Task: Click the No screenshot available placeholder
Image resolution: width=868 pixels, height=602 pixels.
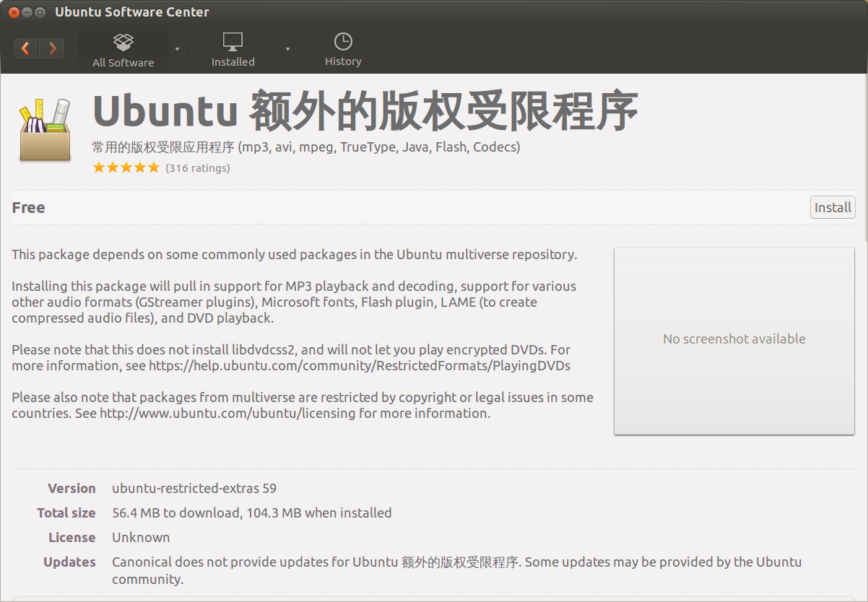Action: click(734, 341)
